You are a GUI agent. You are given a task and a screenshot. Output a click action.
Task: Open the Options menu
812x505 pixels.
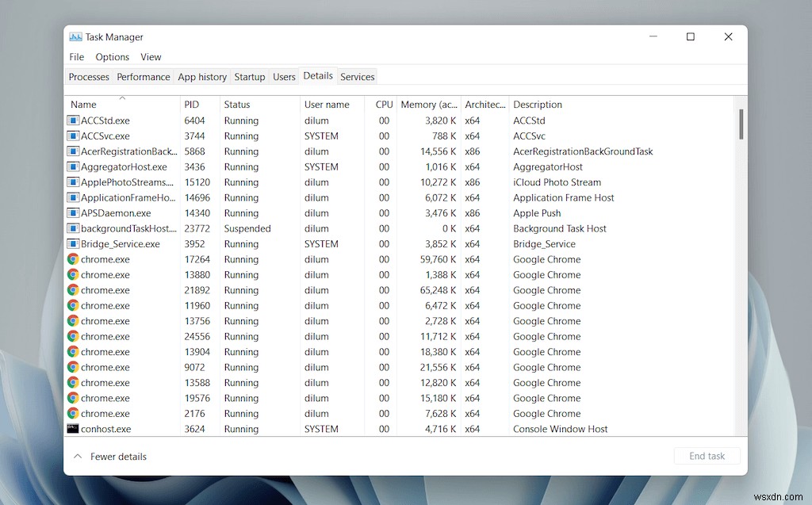click(x=112, y=56)
